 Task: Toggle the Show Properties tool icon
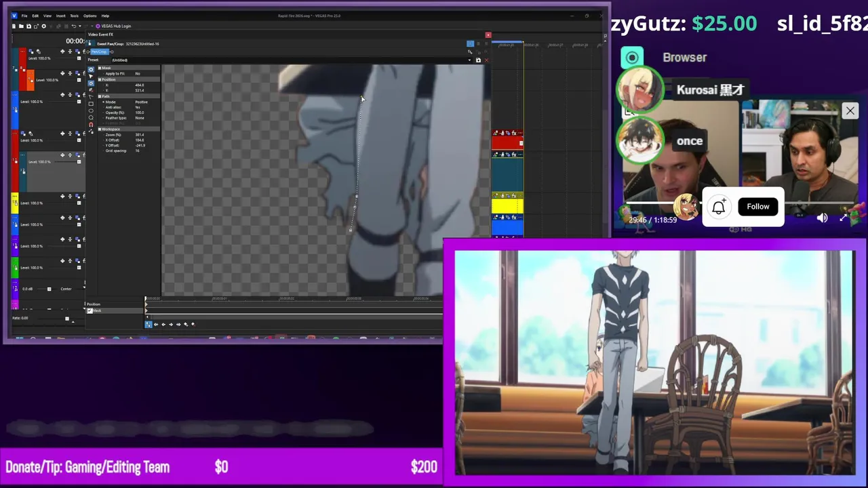[91, 70]
